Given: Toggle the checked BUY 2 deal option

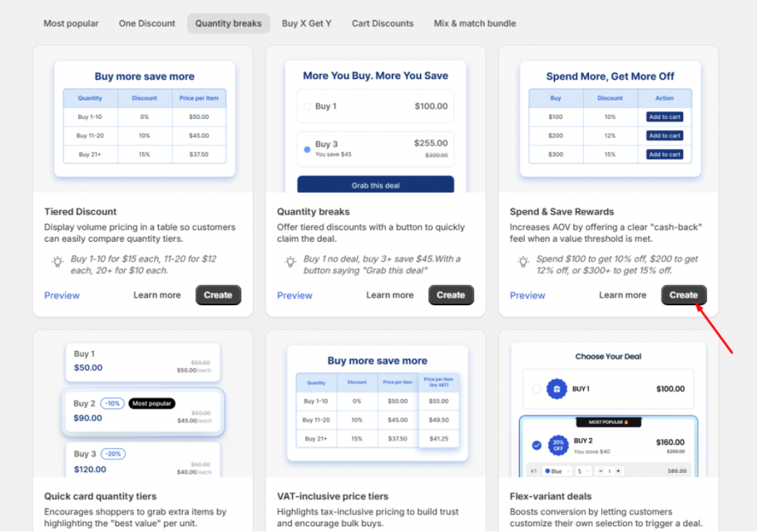Looking at the screenshot, I should point(537,445).
